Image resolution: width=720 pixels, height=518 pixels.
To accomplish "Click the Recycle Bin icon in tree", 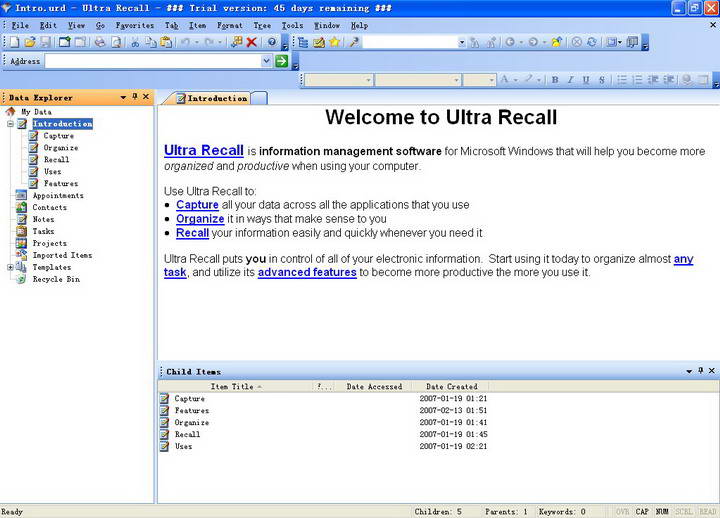I will coord(21,279).
